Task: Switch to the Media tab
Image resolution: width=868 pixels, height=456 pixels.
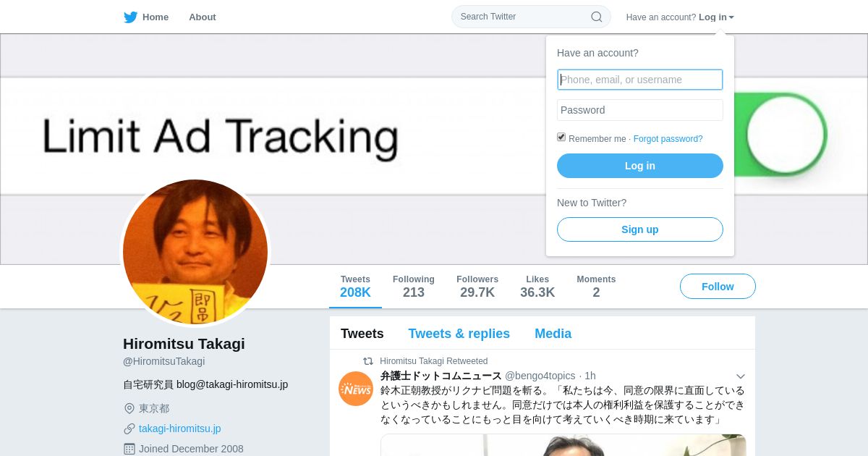Action: [x=553, y=334]
